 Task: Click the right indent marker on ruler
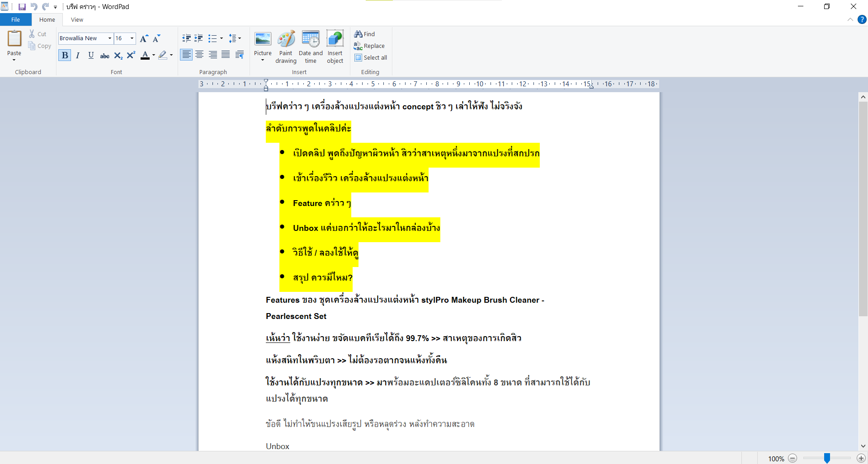[591, 86]
